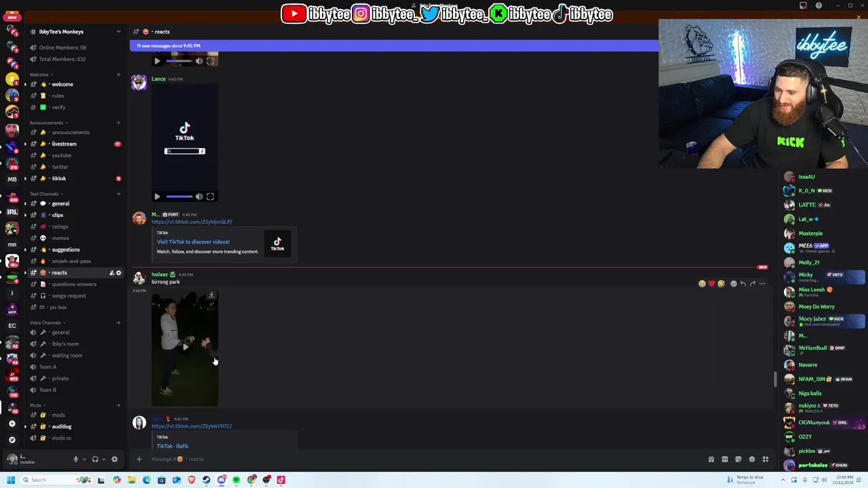Open reacts channel settings gear
The height and width of the screenshot is (488, 868).
click(119, 272)
